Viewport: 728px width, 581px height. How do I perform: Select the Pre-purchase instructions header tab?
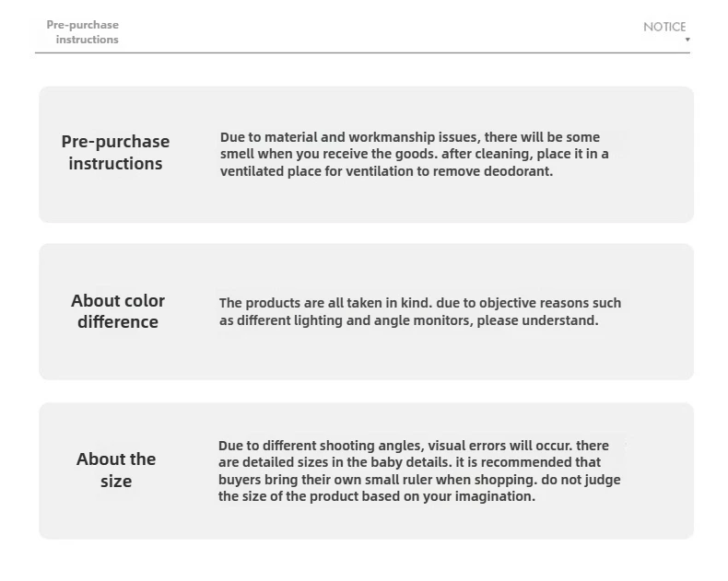(x=83, y=32)
